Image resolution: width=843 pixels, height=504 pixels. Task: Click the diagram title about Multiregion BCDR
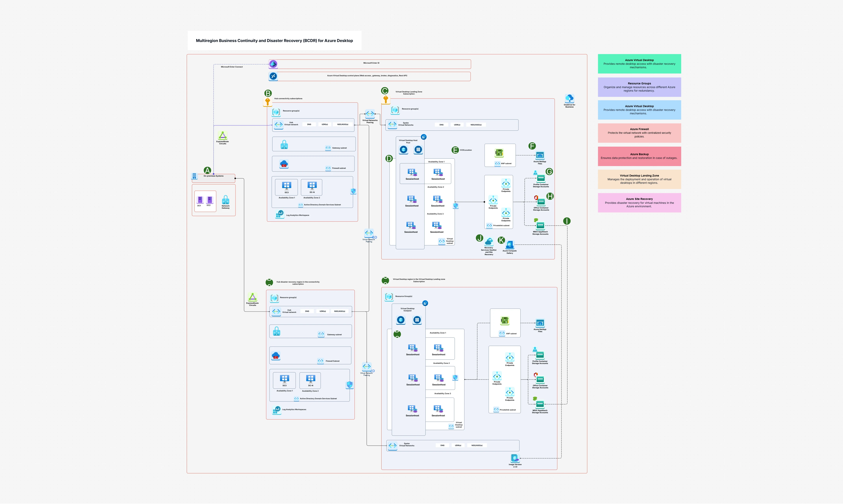(x=274, y=40)
